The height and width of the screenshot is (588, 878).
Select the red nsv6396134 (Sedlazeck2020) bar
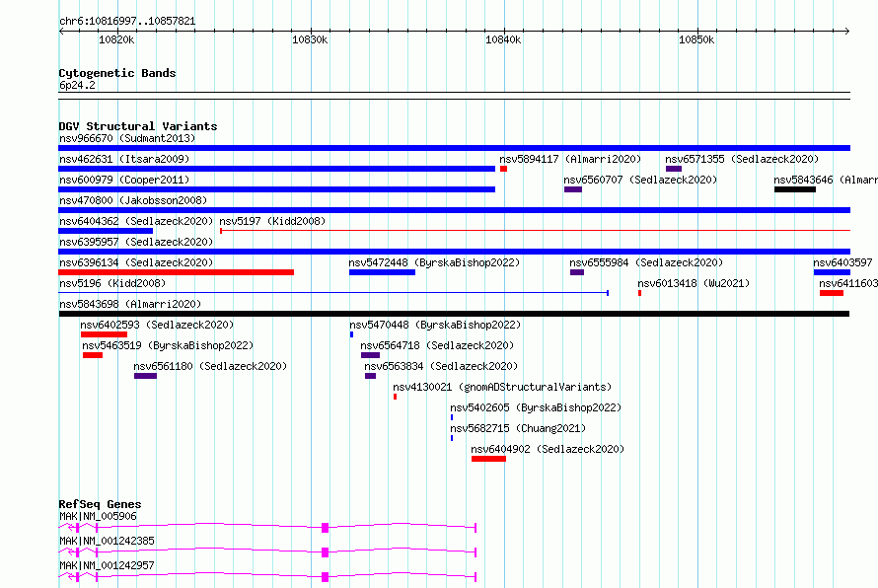tap(176, 272)
